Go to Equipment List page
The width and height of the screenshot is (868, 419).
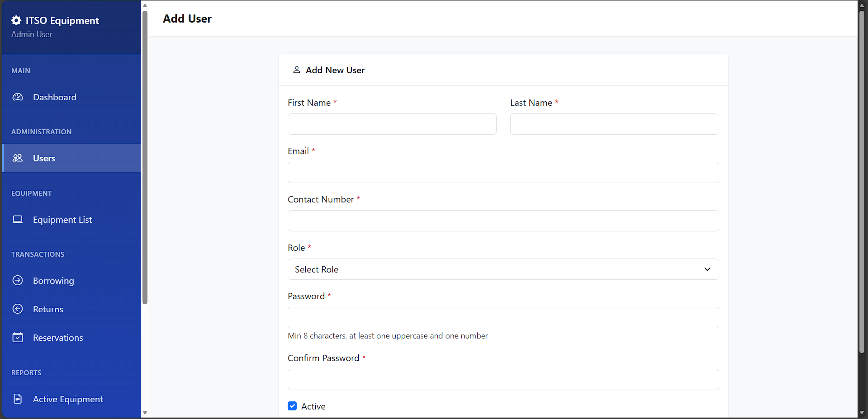[x=62, y=220]
